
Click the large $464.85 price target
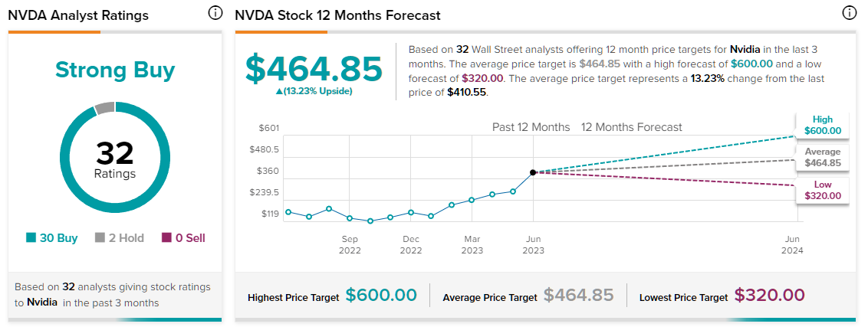coord(314,69)
